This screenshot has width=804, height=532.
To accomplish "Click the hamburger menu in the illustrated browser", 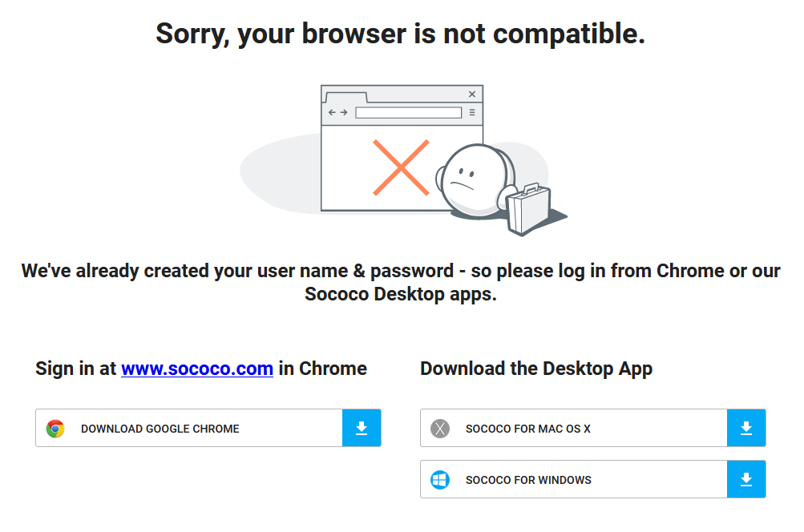I will (x=472, y=113).
